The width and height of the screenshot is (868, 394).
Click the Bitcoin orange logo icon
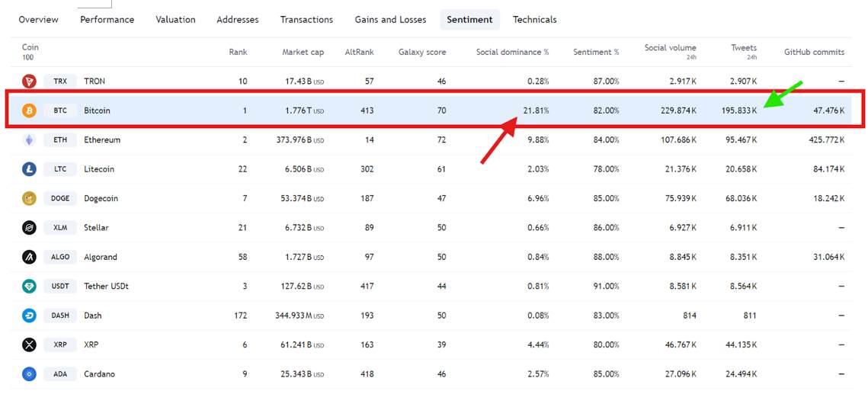(x=29, y=111)
